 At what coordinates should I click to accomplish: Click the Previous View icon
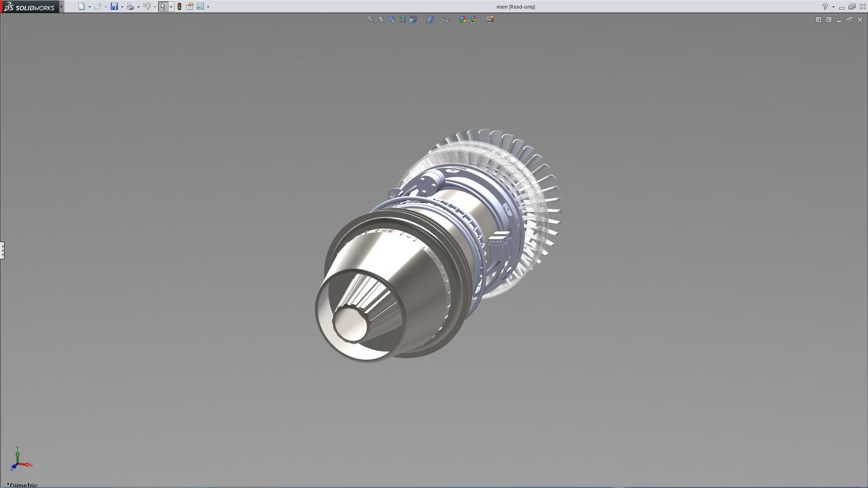point(392,19)
